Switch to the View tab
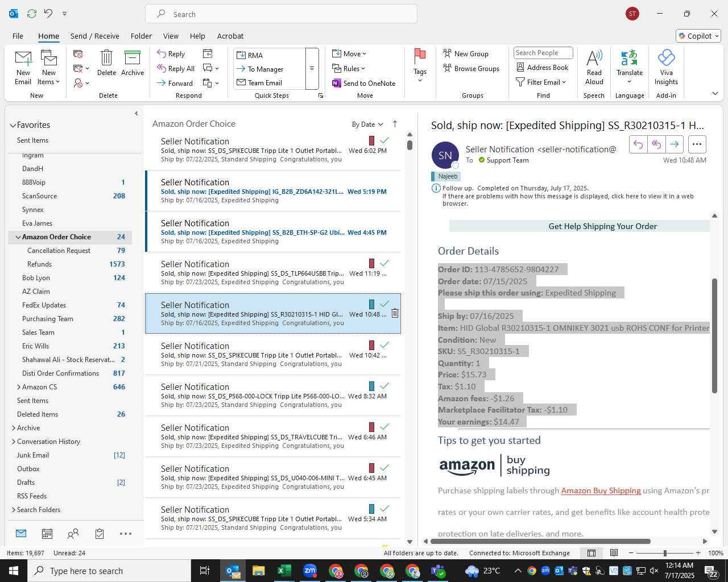Viewport: 728px width, 582px height. pyautogui.click(x=171, y=36)
